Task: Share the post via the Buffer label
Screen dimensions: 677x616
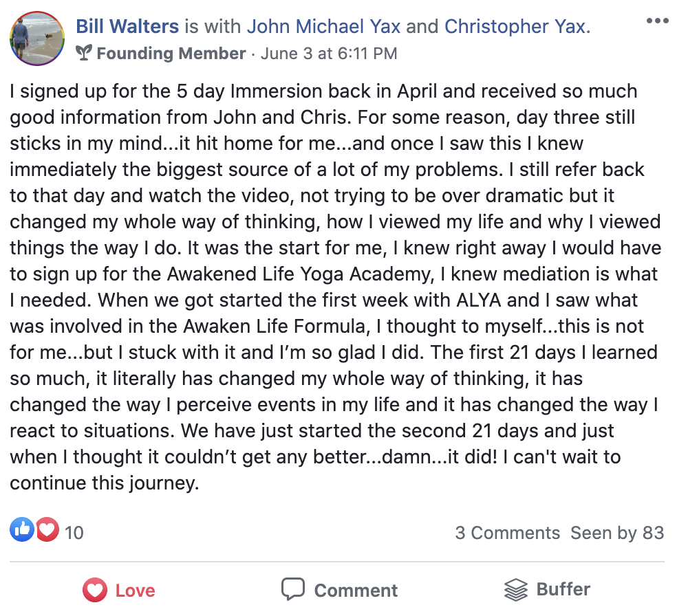Action: tap(563, 589)
